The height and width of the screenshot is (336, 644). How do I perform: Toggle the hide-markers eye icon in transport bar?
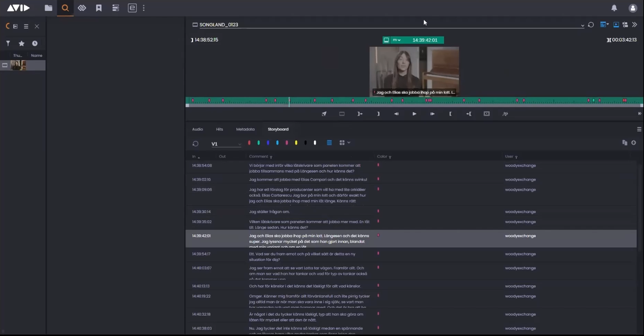click(x=505, y=114)
